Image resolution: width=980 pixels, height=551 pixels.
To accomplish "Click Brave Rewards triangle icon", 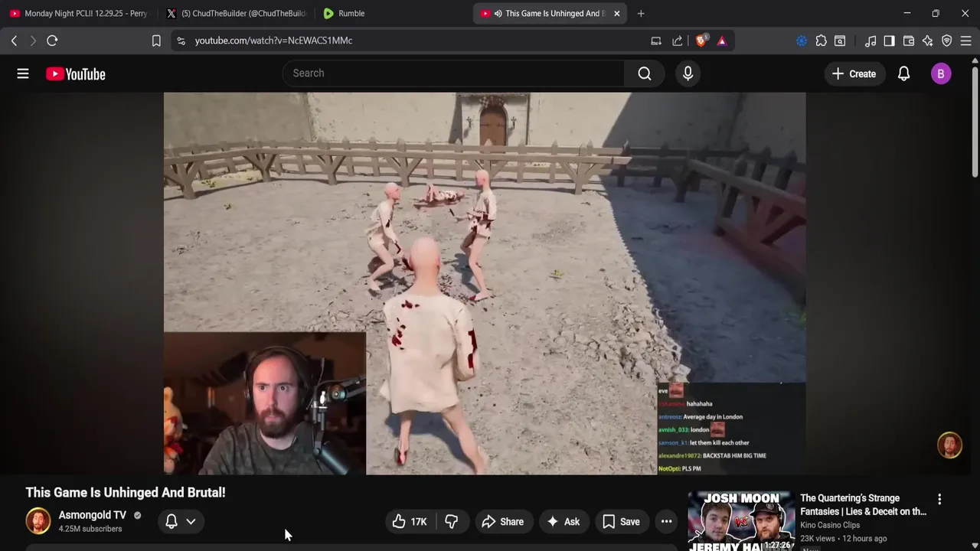I will pyautogui.click(x=722, y=41).
